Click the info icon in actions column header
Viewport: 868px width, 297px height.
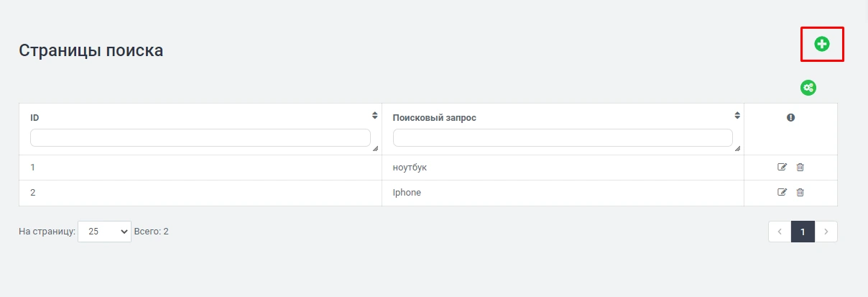(790, 117)
